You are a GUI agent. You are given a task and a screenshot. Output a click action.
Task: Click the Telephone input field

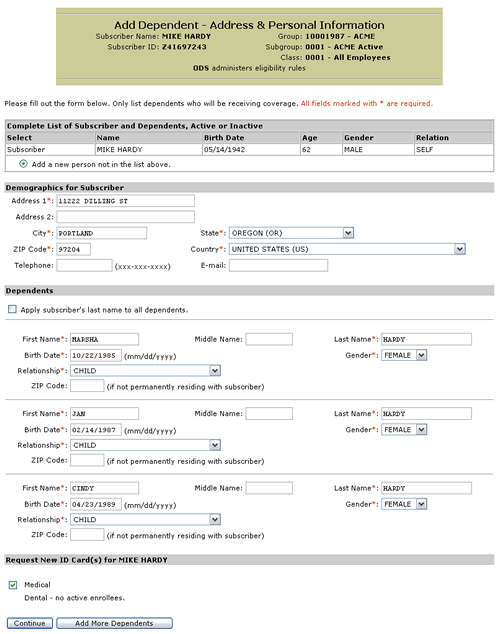coord(84,265)
